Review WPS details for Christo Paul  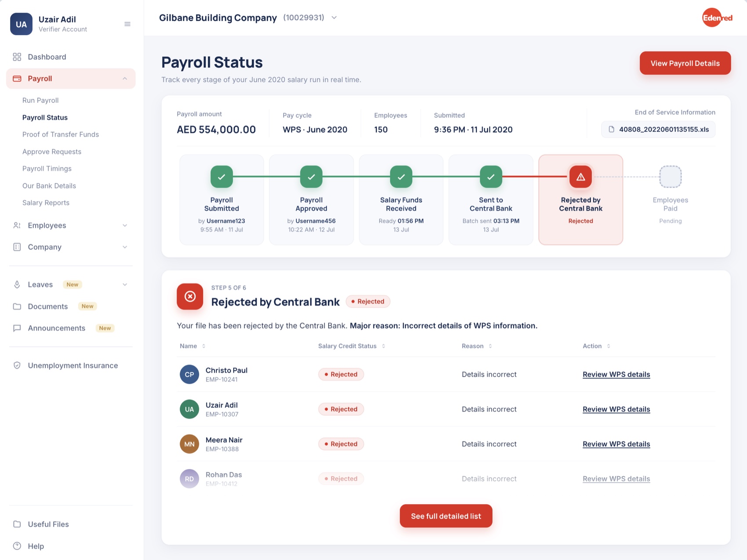[616, 374]
